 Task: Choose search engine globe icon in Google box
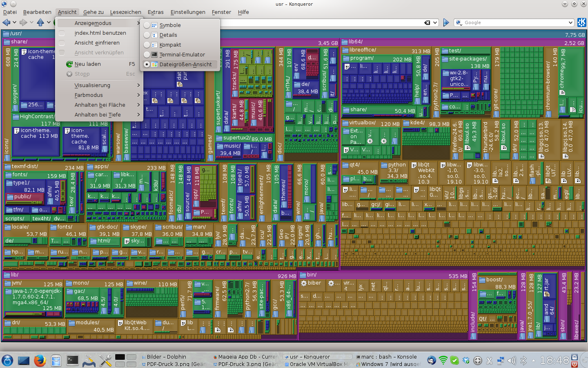(459, 22)
